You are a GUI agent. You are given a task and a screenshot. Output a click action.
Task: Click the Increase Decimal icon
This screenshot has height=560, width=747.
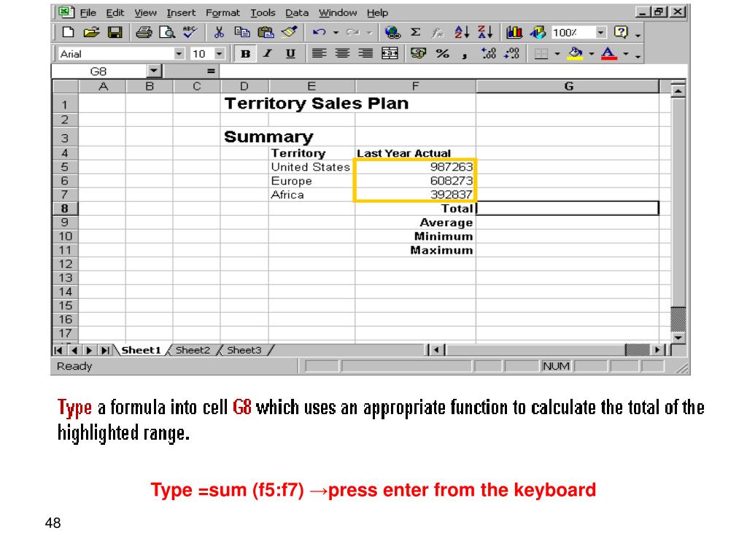point(488,53)
